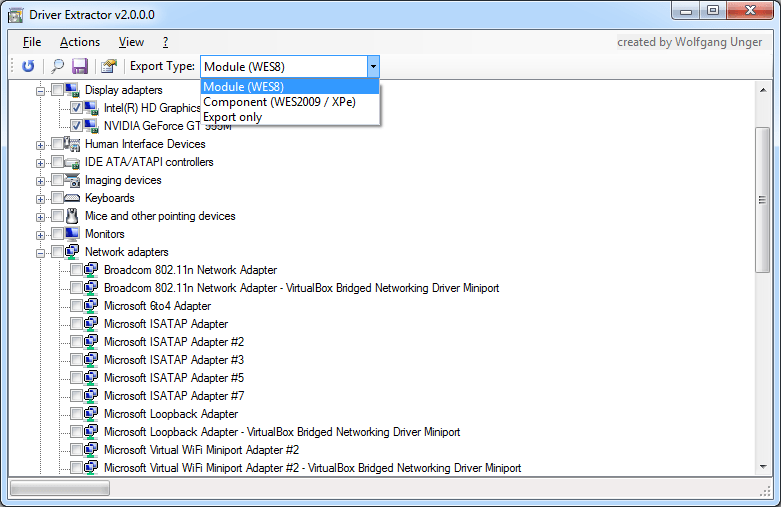This screenshot has width=781, height=507.
Task: Uncheck the Intel(R) HD Graphics checkbox
Action: click(x=76, y=108)
